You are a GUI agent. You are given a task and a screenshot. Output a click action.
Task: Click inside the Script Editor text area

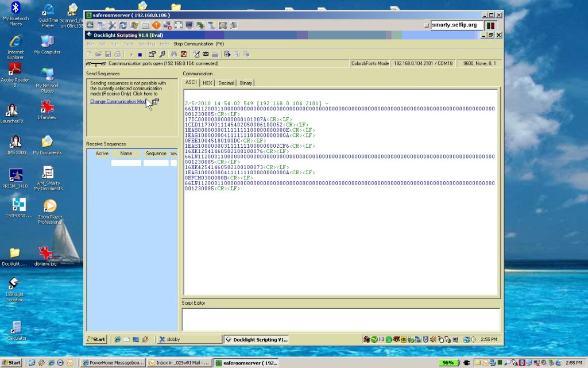point(341,319)
